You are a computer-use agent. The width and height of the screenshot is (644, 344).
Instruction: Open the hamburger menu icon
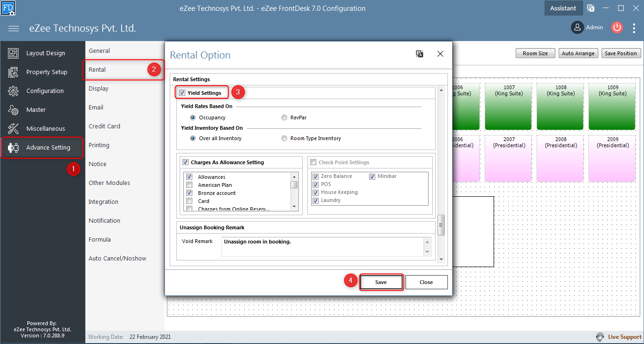pyautogui.click(x=14, y=29)
